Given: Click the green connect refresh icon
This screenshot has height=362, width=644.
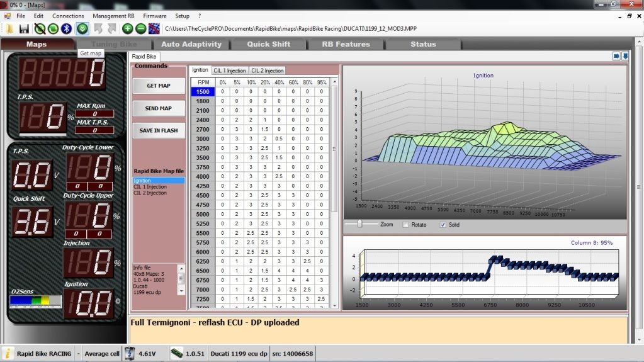Looking at the screenshot, I should (53, 28).
